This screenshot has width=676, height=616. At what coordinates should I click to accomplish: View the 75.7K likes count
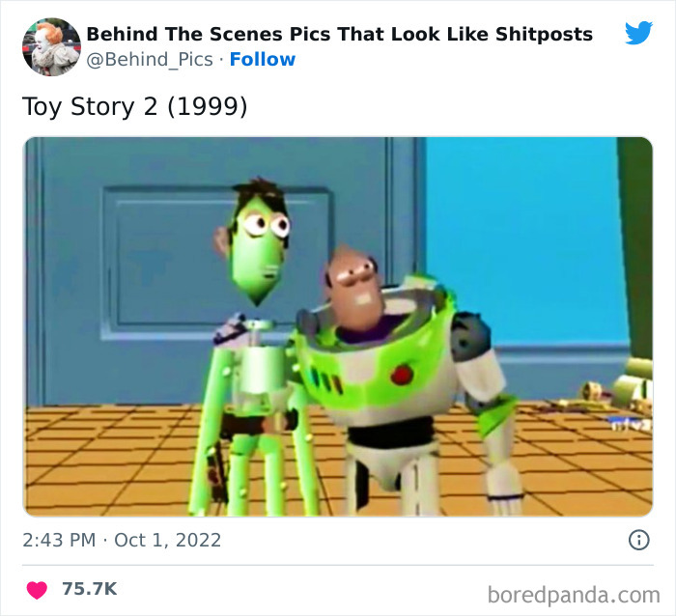[89, 589]
